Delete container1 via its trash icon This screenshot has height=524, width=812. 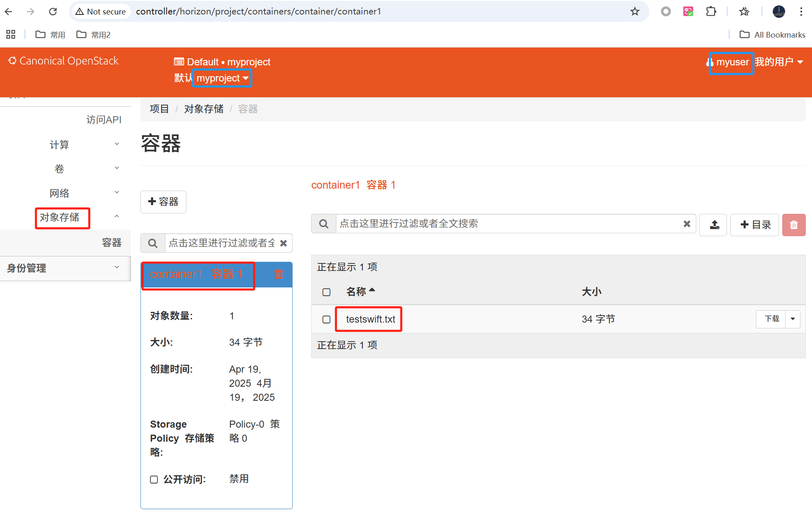coord(279,274)
